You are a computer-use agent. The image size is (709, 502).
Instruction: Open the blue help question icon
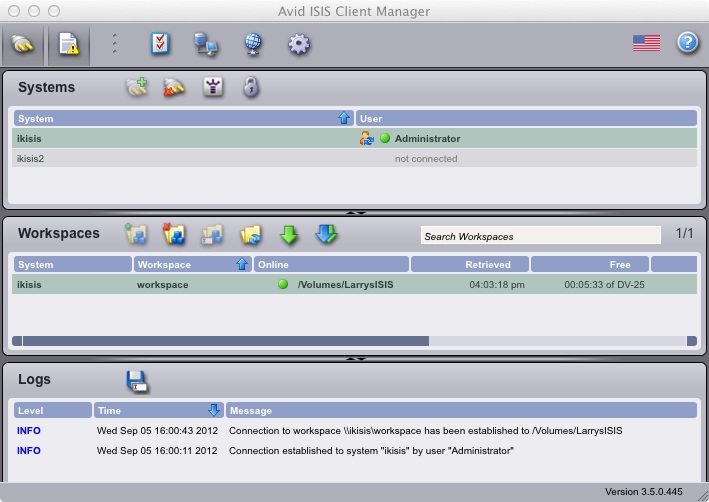pos(688,43)
